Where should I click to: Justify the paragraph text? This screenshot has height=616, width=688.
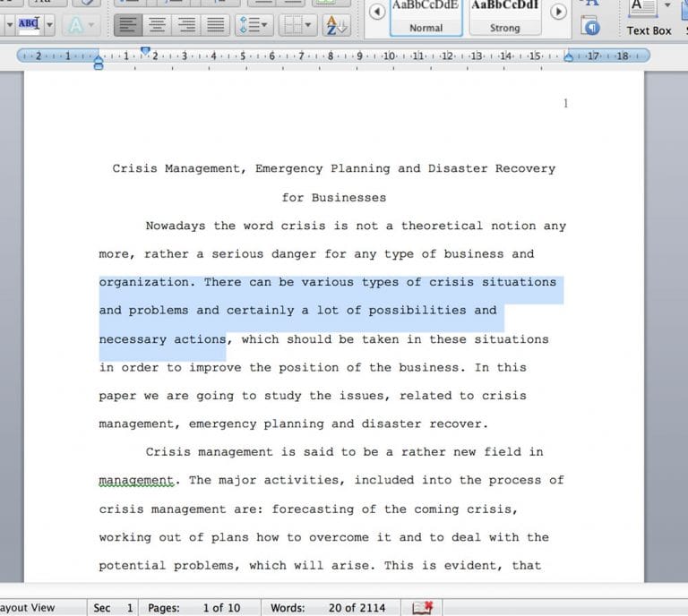click(215, 25)
